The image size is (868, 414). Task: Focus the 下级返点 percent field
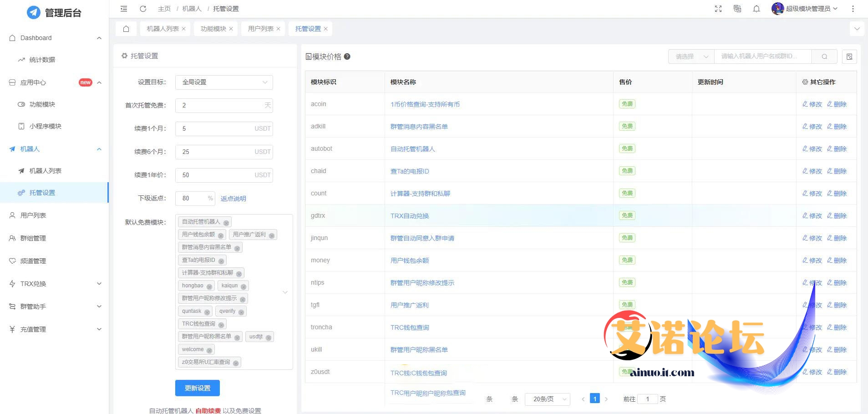[195, 199]
